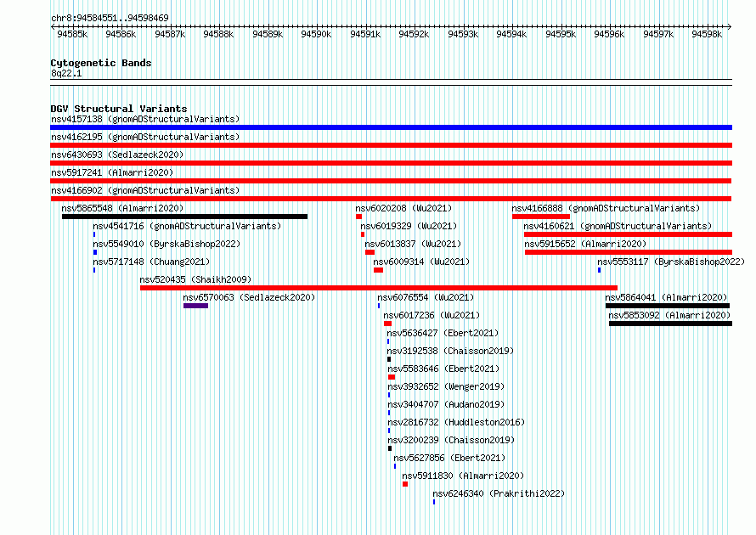Click nsv3932652 Wenger2019 label
Image resolution: width=756 pixels, height=535 pixels.
(x=446, y=386)
